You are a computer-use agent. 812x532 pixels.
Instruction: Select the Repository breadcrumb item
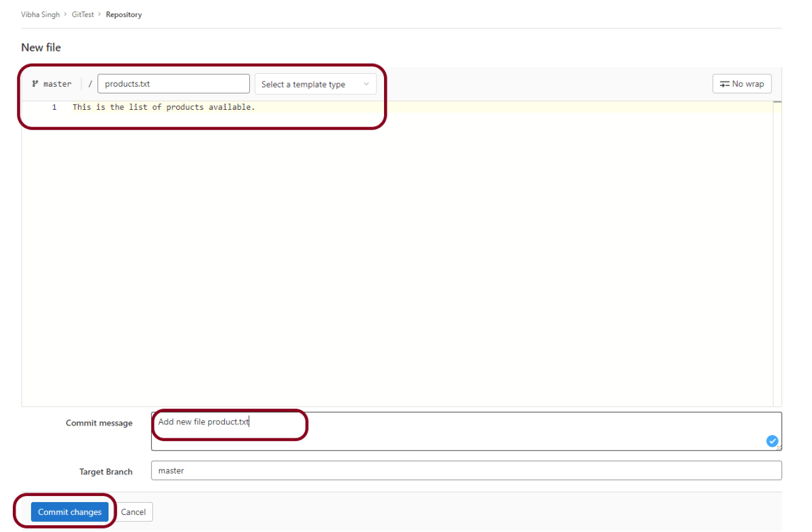[124, 14]
